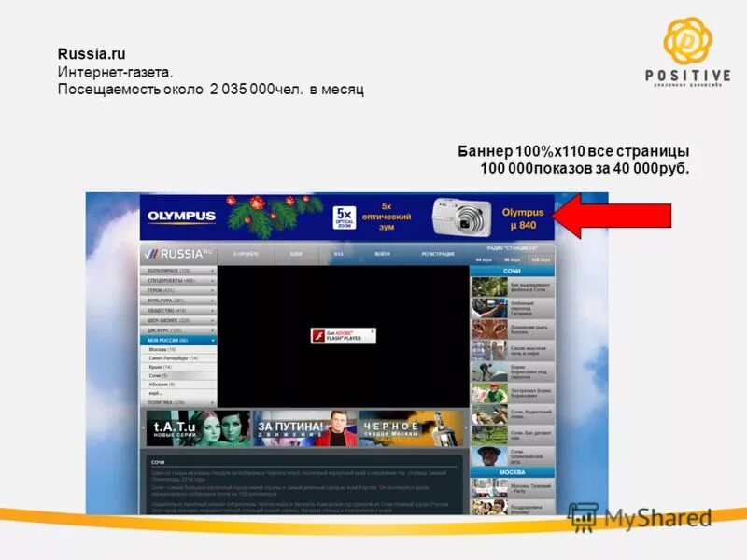Expand the Спецпроекты category
This screenshot has width=747, height=560.
pyautogui.click(x=178, y=281)
